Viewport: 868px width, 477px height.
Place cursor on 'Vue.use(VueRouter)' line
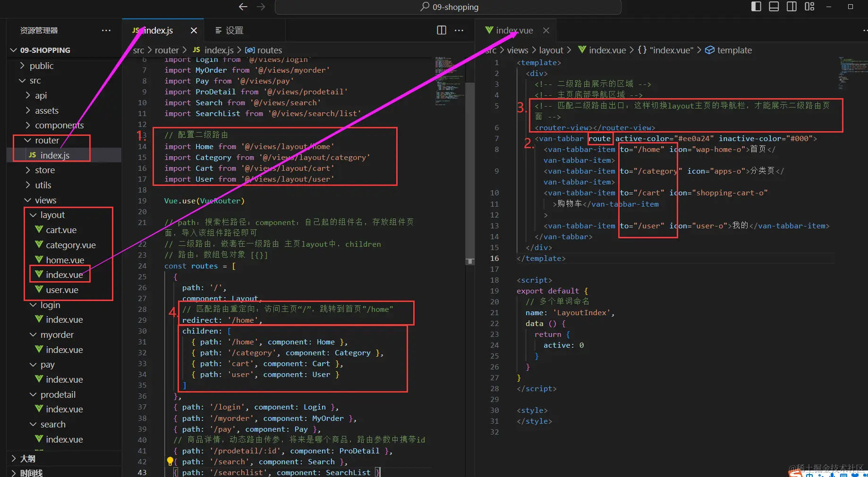tap(204, 201)
